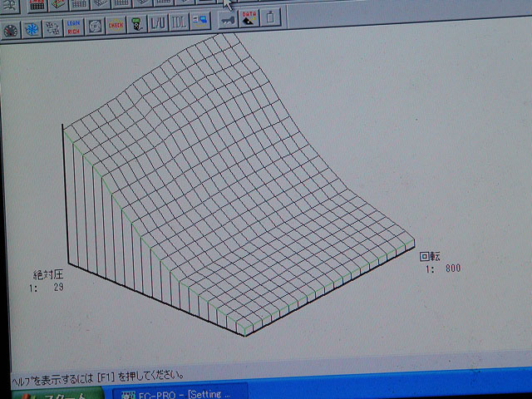Click the gray disc toolbar icon
Viewport: 532px width, 399px height.
tap(95, 26)
